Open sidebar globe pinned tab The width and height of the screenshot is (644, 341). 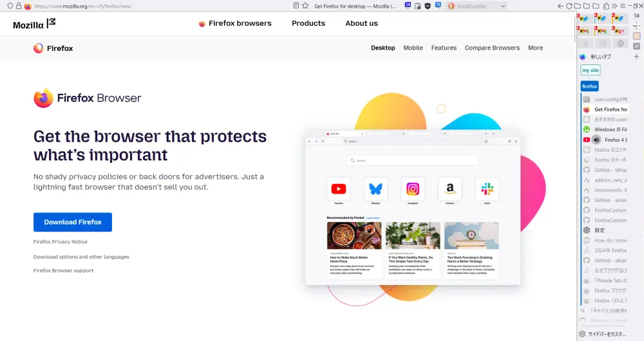(x=620, y=43)
